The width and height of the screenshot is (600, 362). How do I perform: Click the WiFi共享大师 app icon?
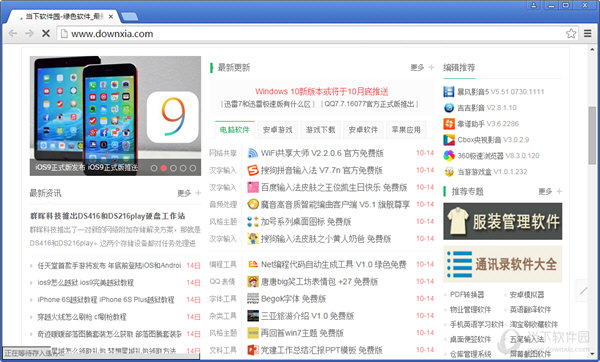pyautogui.click(x=253, y=153)
